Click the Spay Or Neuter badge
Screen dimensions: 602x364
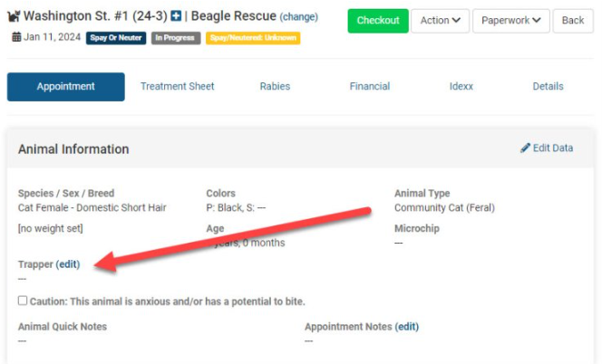pos(115,38)
